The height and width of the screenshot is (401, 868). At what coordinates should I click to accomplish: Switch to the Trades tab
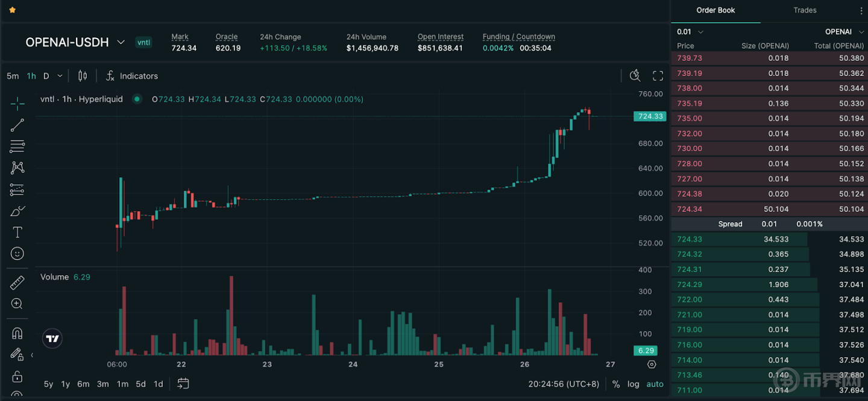[x=805, y=10]
